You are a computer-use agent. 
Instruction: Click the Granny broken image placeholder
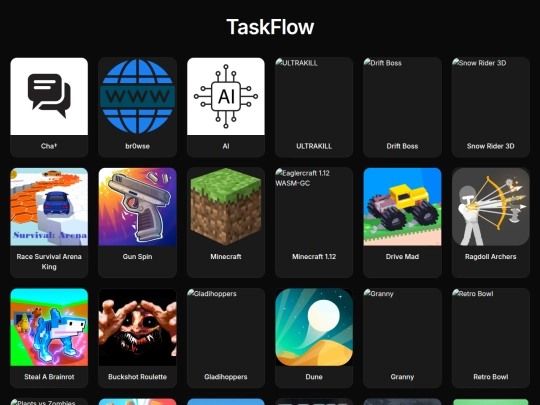[402, 327]
